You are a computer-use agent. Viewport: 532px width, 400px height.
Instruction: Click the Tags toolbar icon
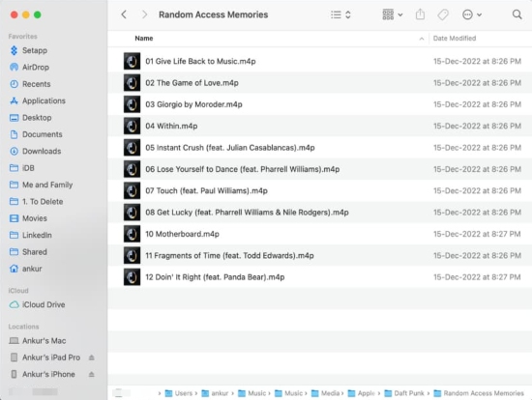coord(443,14)
